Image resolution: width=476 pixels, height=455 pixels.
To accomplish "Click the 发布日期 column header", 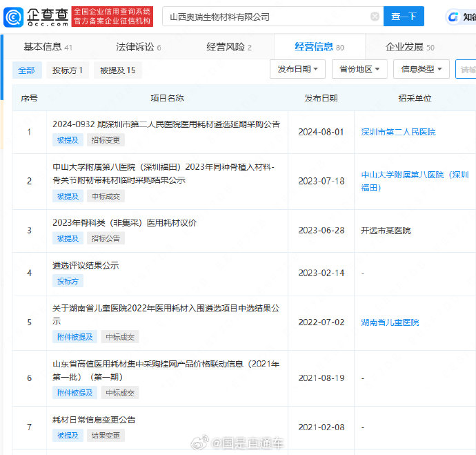I will [321, 98].
